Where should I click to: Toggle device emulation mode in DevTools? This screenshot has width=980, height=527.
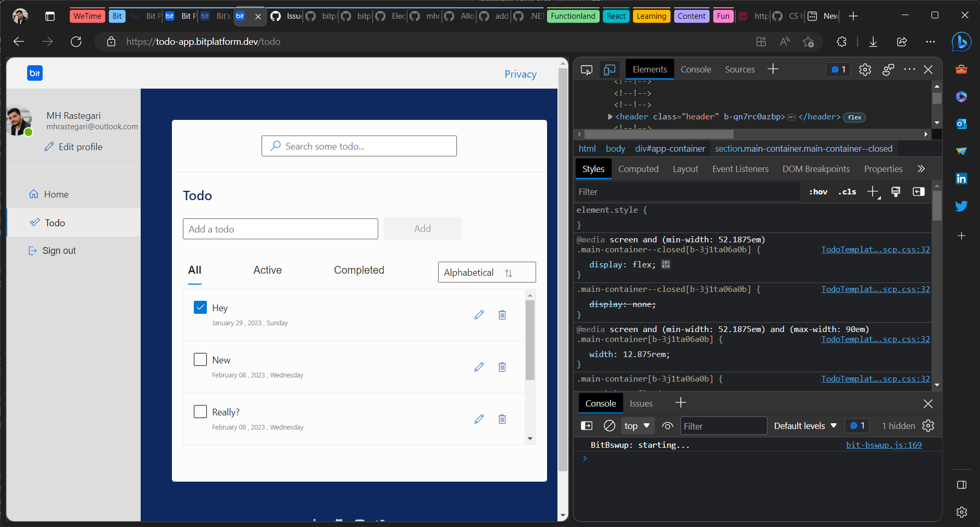609,69
